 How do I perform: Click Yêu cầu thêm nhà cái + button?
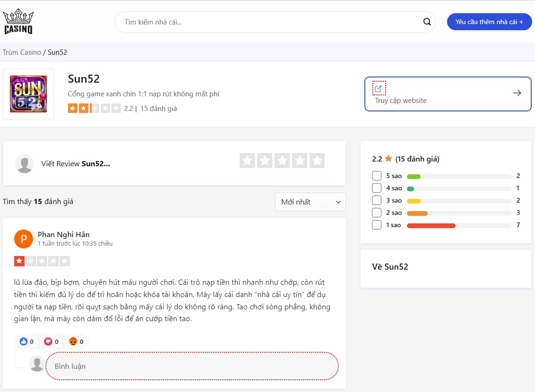click(x=489, y=22)
